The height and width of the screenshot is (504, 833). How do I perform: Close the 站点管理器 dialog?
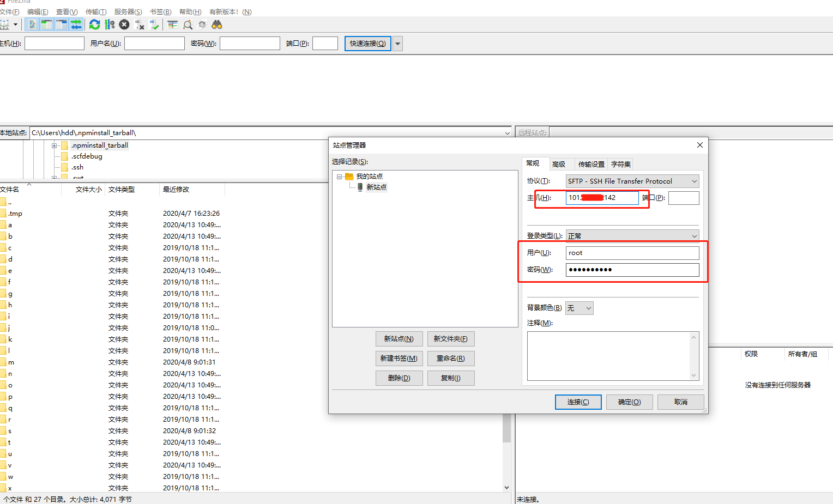[x=700, y=145]
